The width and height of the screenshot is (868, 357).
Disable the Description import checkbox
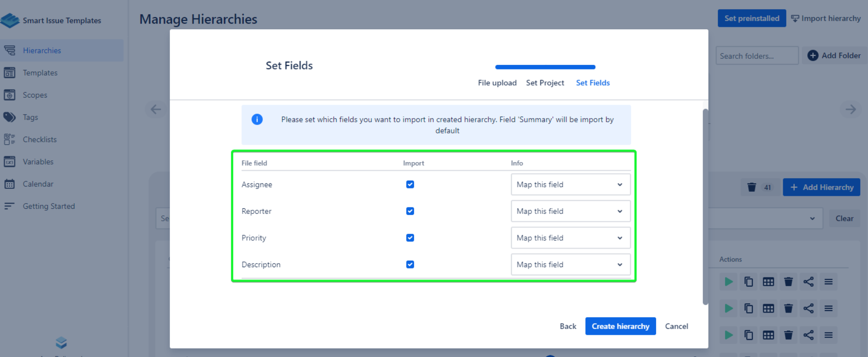coord(410,264)
